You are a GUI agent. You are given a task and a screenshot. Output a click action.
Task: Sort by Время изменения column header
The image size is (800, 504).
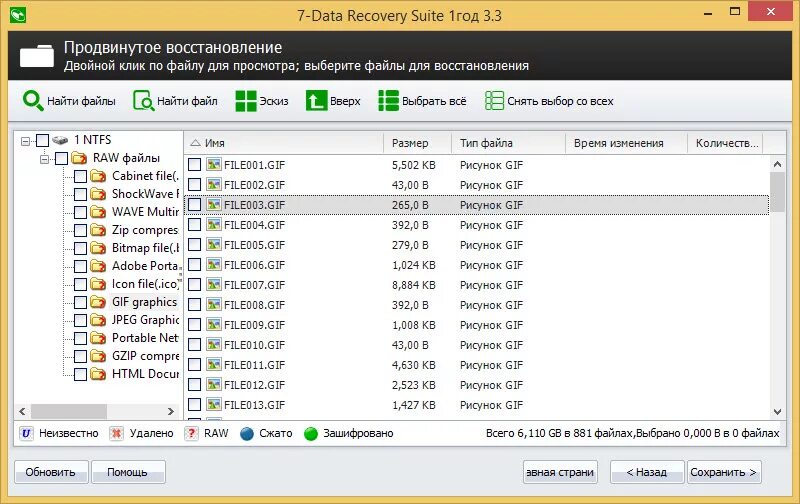point(627,143)
